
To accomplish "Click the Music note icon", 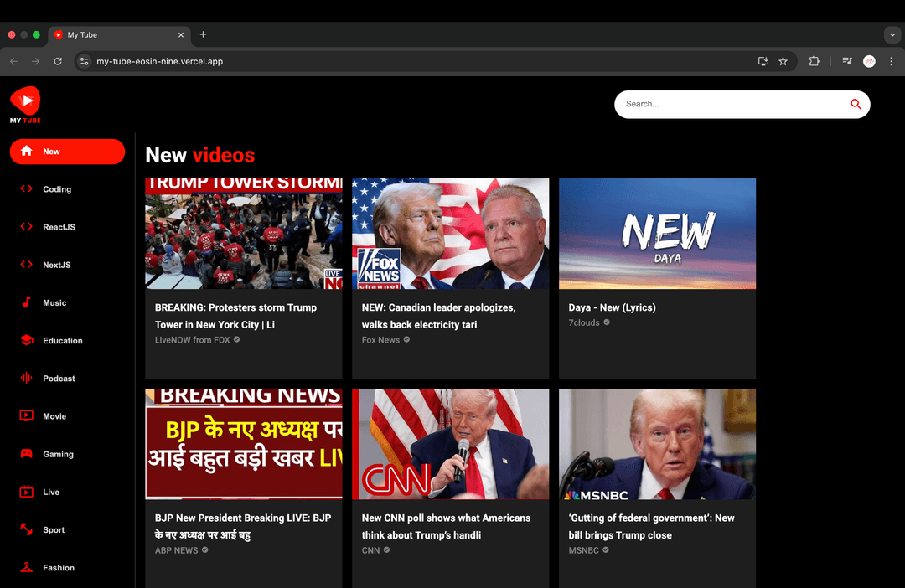I will (27, 302).
